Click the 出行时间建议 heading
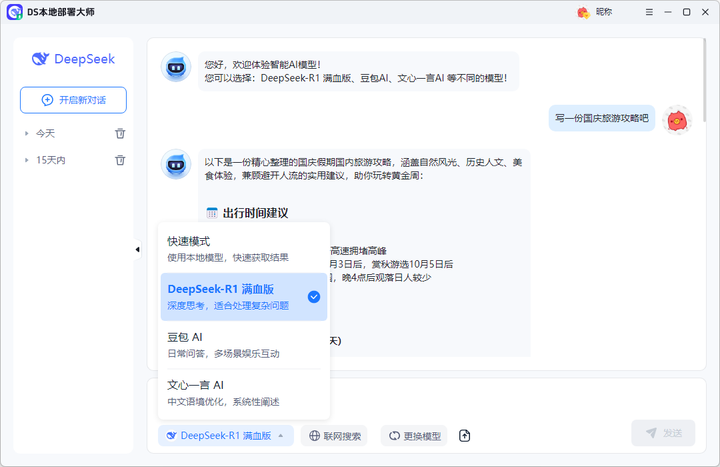720x467 pixels. pyautogui.click(x=255, y=213)
